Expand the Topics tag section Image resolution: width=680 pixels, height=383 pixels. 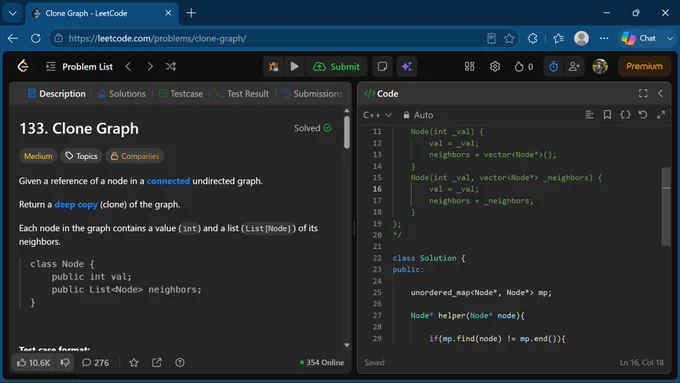coord(82,156)
